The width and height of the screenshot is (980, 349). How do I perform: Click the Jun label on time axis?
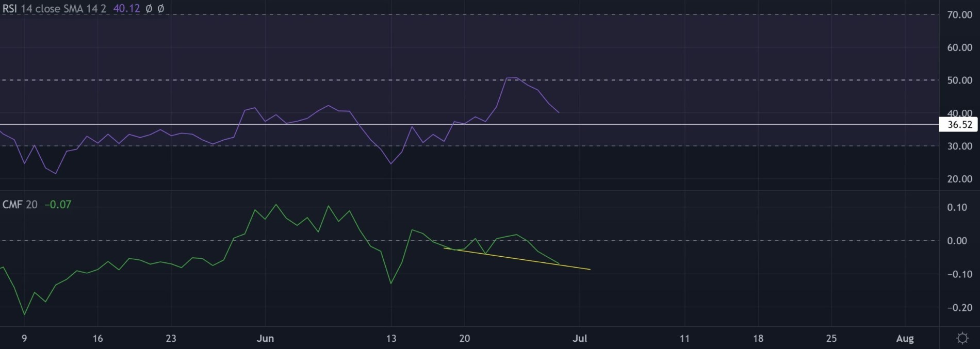click(265, 339)
